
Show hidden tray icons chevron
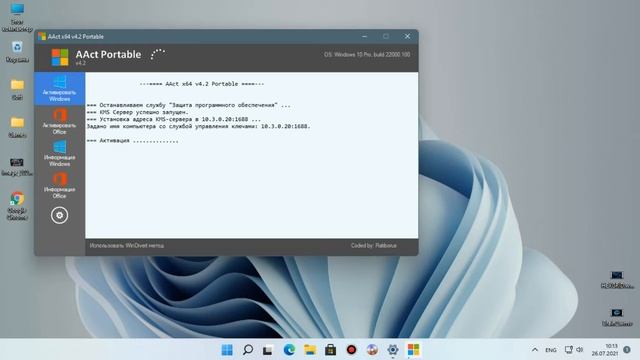(535, 350)
